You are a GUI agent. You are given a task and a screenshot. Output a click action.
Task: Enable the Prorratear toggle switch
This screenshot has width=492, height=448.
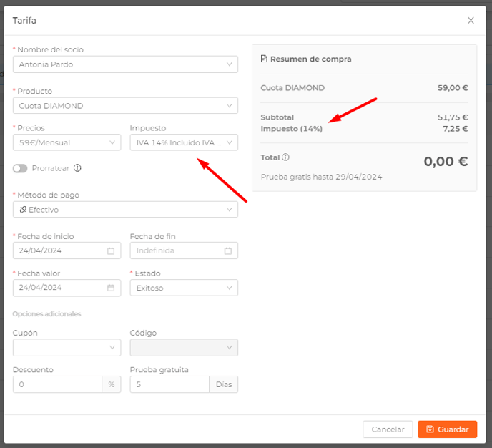[x=20, y=168]
